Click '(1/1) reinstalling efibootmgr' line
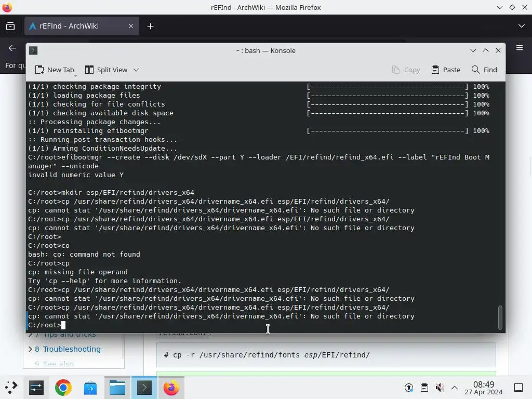This screenshot has height=399, width=532. tap(88, 131)
